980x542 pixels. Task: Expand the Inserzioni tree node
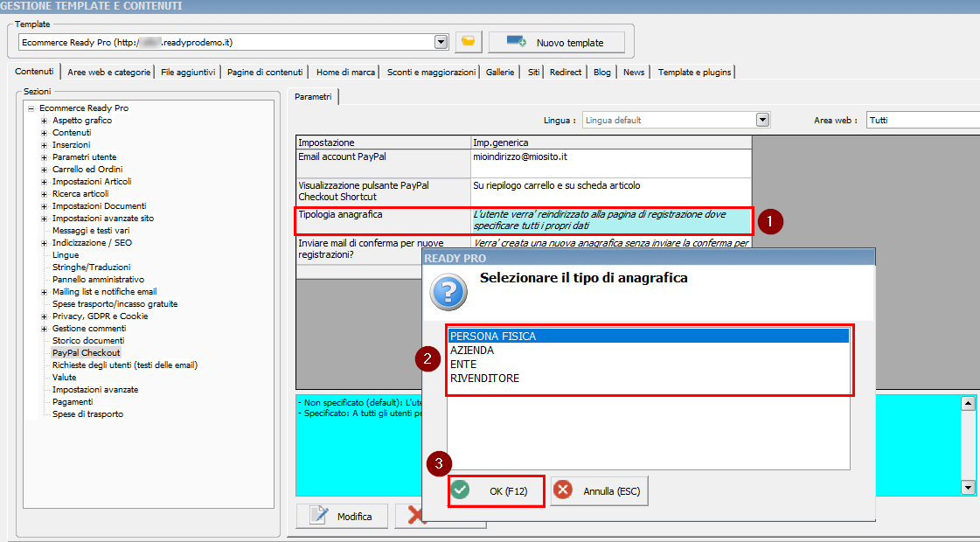click(x=44, y=145)
